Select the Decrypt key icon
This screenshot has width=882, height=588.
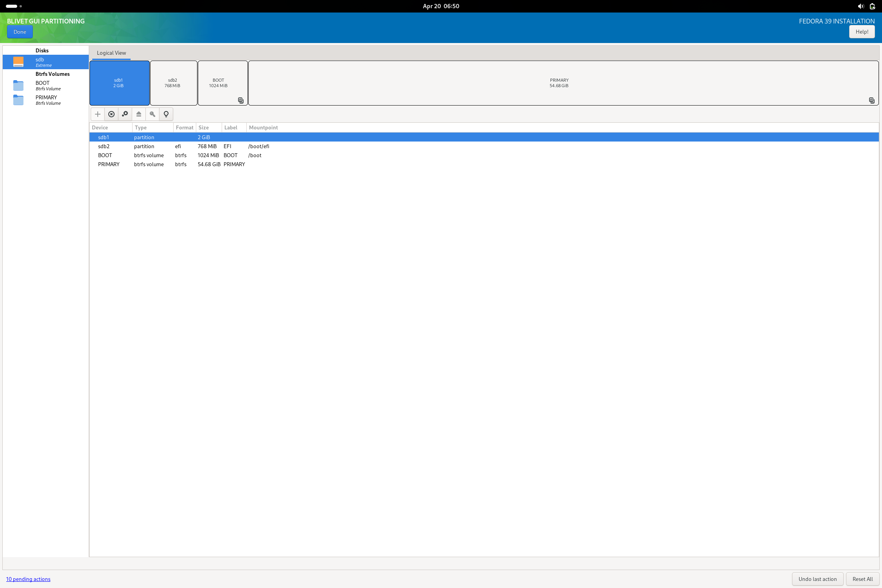point(152,114)
